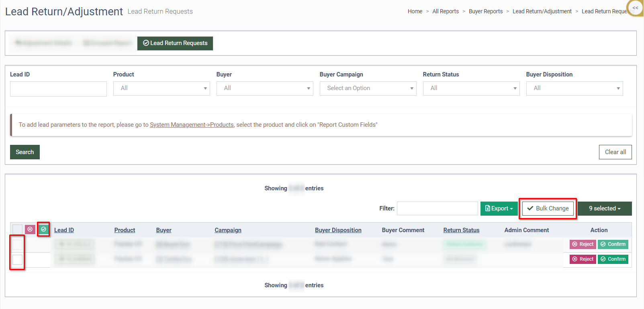Click into the Lead ID input field
Viewport: 644px width, 309px height.
click(x=58, y=89)
